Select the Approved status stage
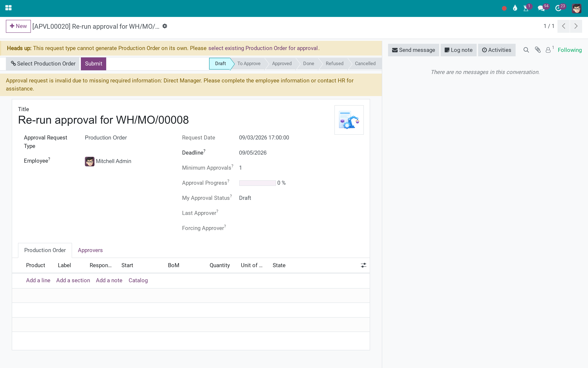 point(282,63)
